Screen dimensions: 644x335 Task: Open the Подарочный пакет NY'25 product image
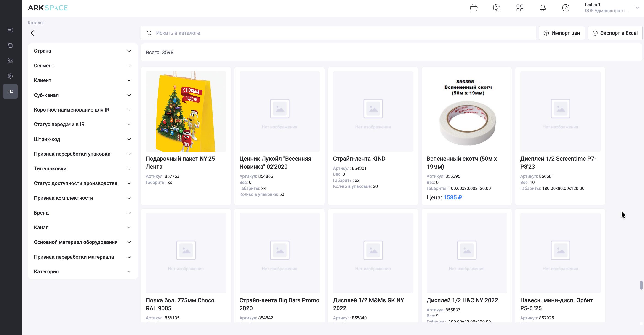pyautogui.click(x=186, y=112)
